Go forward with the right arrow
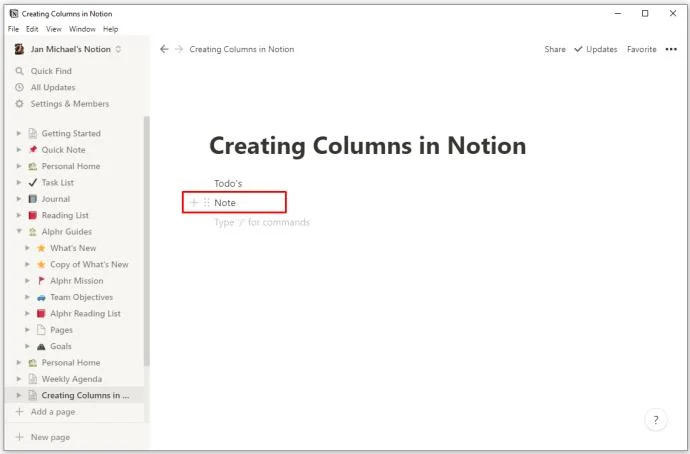The width and height of the screenshot is (690, 454). [x=179, y=49]
